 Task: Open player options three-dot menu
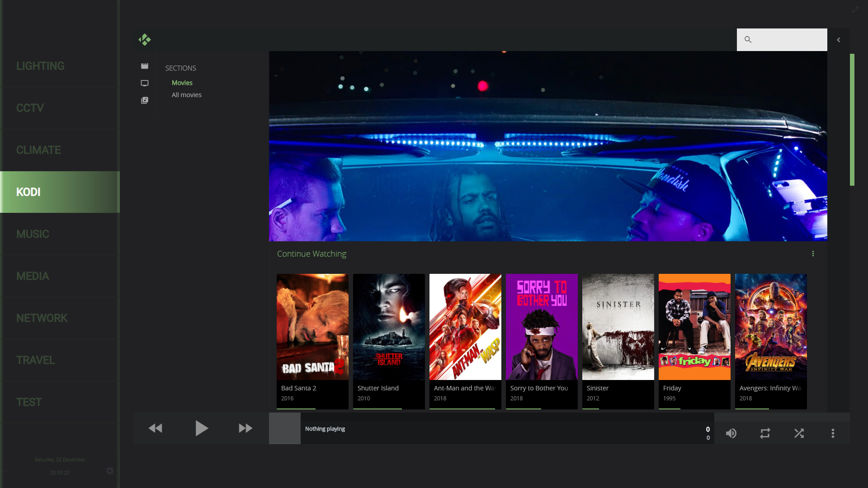[833, 433]
